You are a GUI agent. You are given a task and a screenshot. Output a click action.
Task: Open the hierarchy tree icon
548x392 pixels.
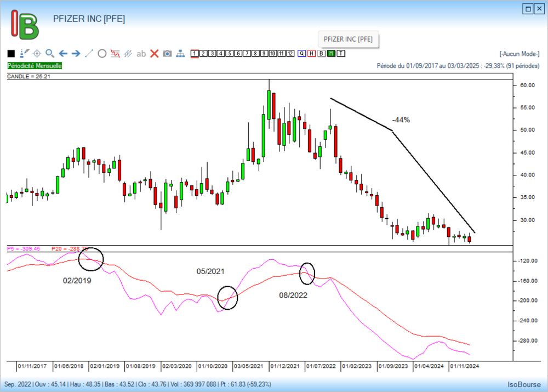(180, 54)
